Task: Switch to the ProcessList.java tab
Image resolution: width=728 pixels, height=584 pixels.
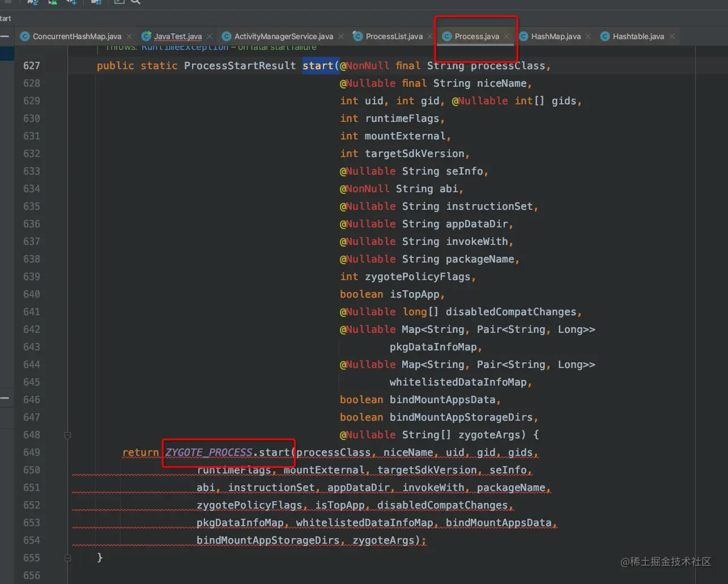Action: click(x=394, y=36)
